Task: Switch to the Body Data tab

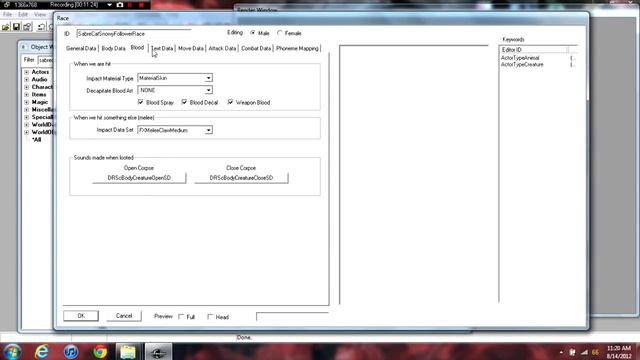Action: (113, 48)
